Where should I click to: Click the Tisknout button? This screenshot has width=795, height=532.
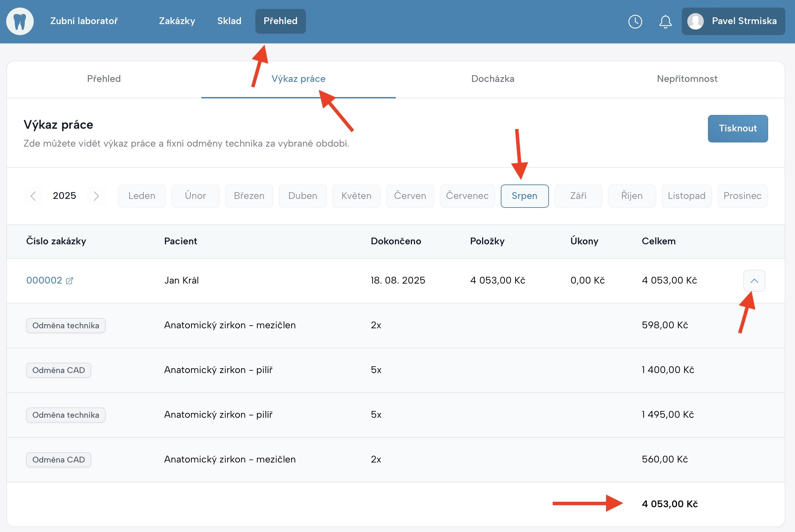click(738, 128)
